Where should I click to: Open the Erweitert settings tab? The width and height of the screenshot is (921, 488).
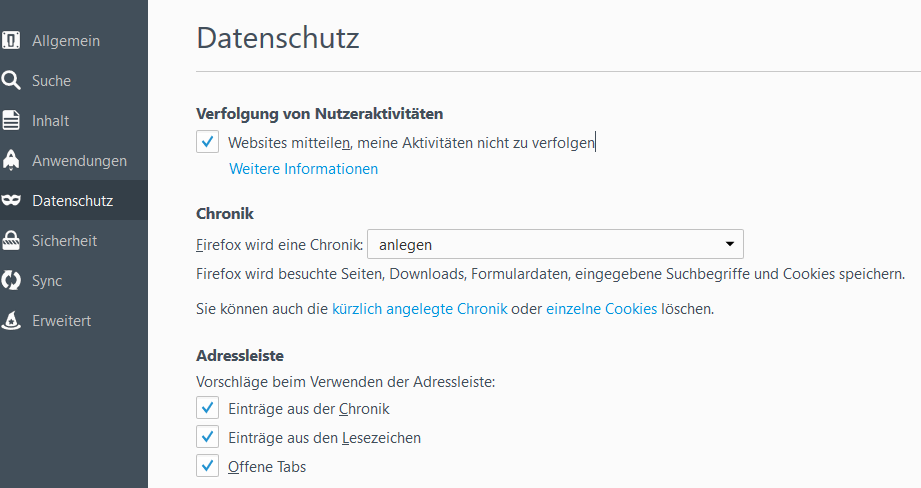[61, 321]
